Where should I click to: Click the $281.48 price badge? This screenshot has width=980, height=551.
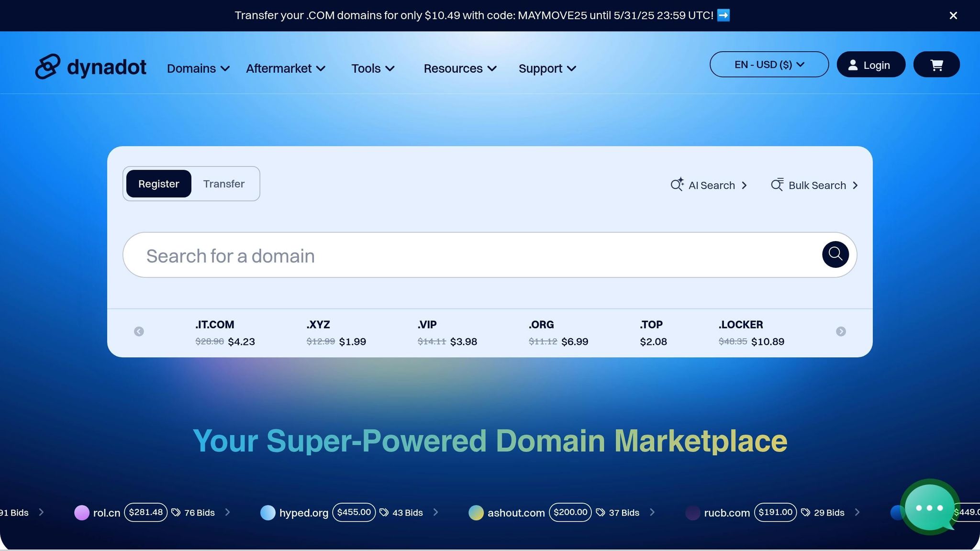coord(146,512)
